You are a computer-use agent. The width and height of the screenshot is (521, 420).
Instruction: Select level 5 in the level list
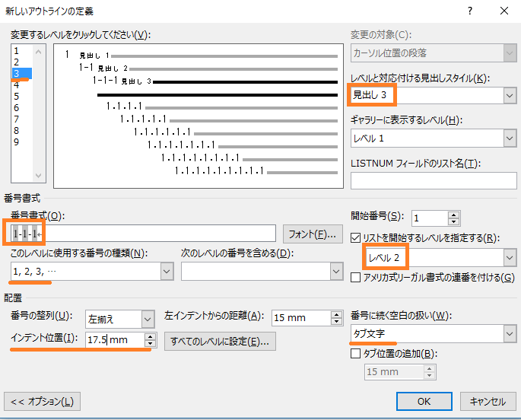point(16,97)
